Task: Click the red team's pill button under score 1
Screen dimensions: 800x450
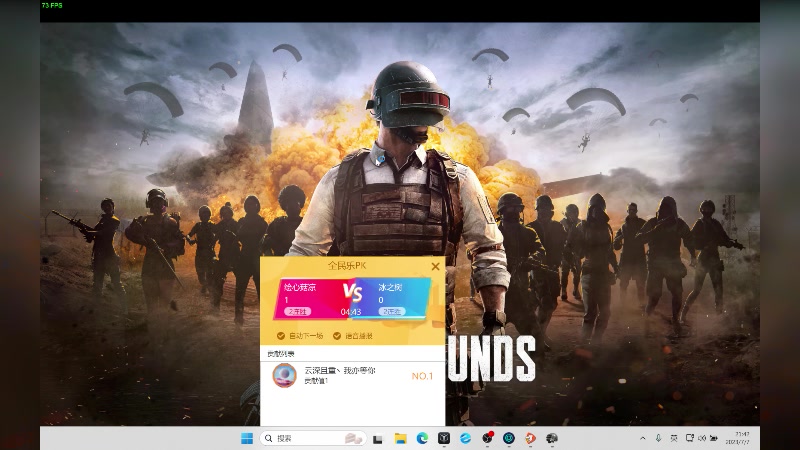Action: tap(297, 311)
